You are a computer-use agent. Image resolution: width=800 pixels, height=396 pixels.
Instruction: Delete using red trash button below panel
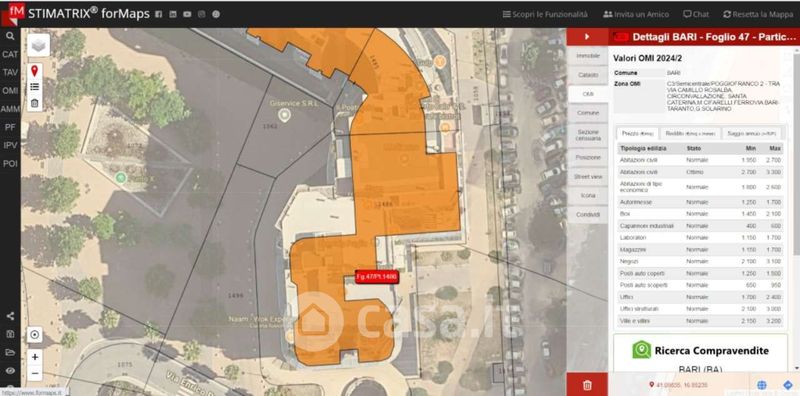587,384
